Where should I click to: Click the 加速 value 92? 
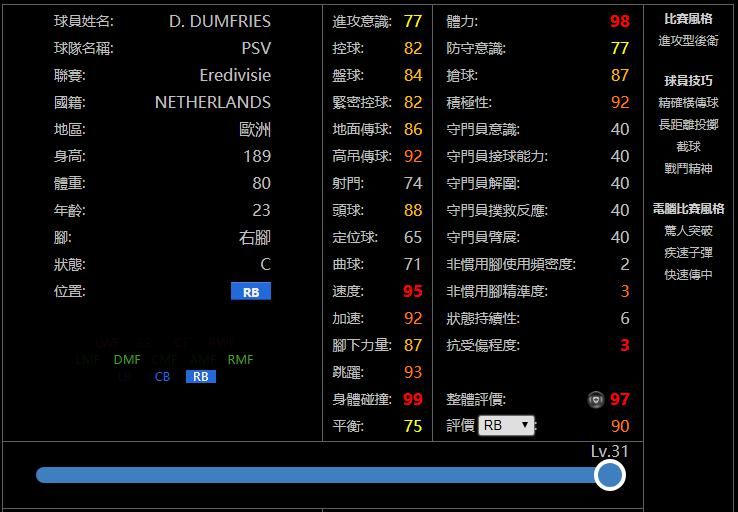(413, 318)
